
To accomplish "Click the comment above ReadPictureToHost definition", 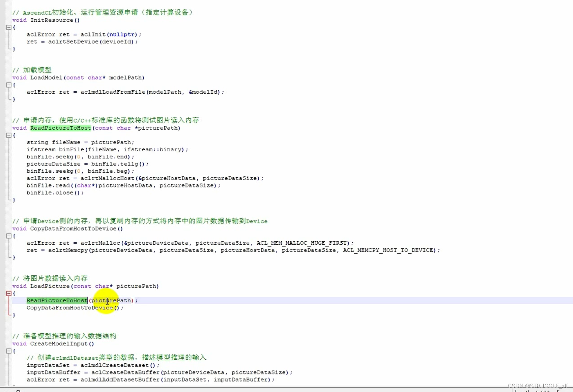I will click(106, 120).
